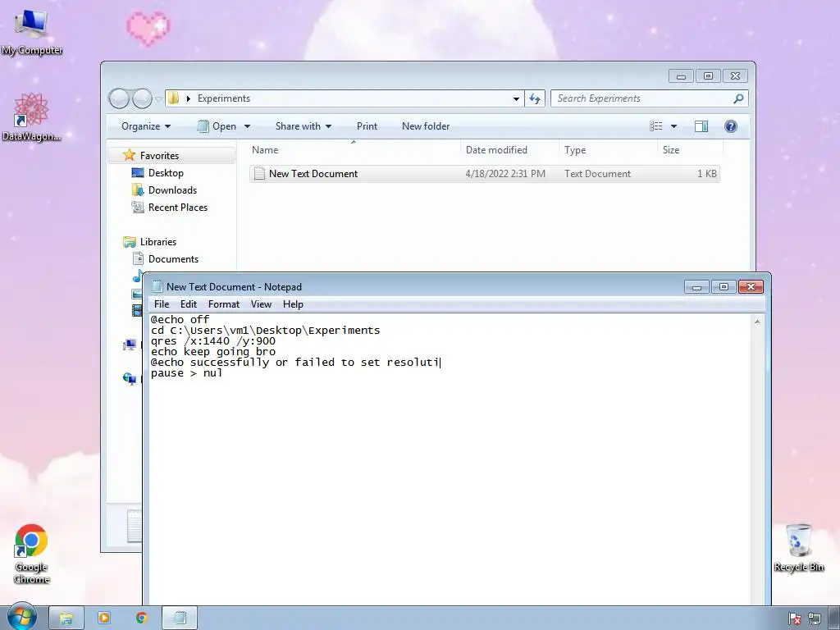
Task: Open the Share with dropdown
Action: coord(304,126)
